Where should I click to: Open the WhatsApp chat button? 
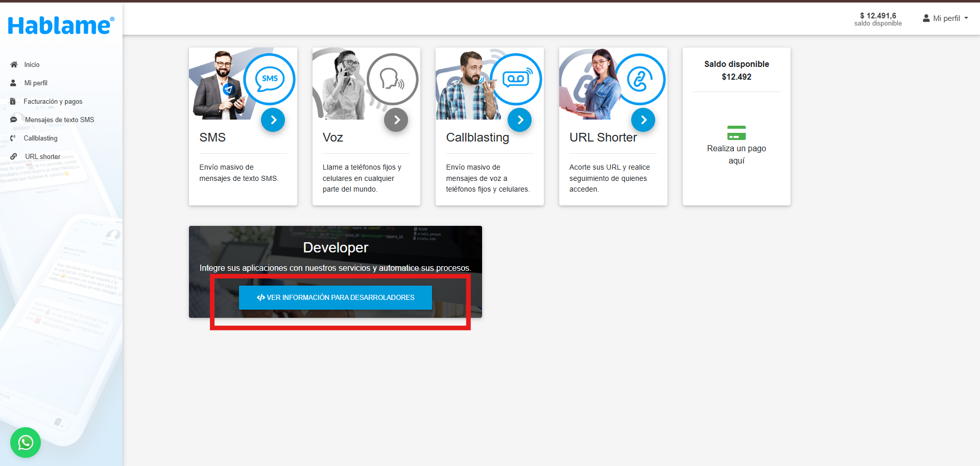point(26,442)
